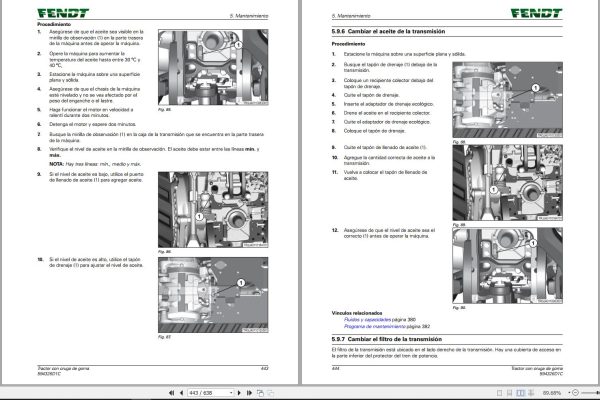Click step 4 'Quite el tapón de drenaje'

tap(371, 95)
